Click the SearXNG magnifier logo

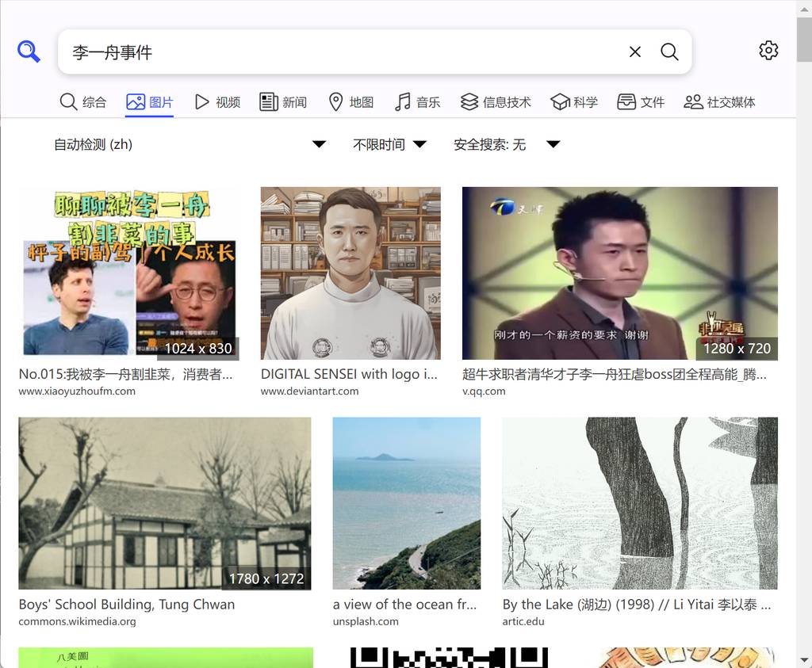pyautogui.click(x=29, y=52)
